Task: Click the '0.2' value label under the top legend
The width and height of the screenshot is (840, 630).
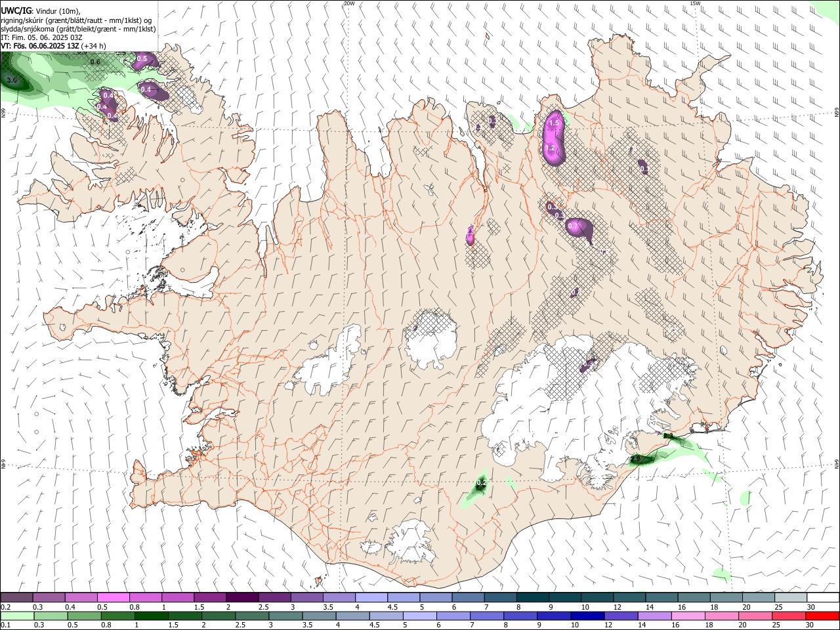Action: [x=5, y=607]
